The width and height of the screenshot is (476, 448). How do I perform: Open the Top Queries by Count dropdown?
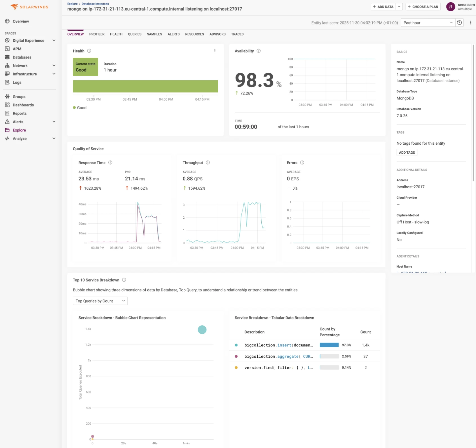[100, 301]
